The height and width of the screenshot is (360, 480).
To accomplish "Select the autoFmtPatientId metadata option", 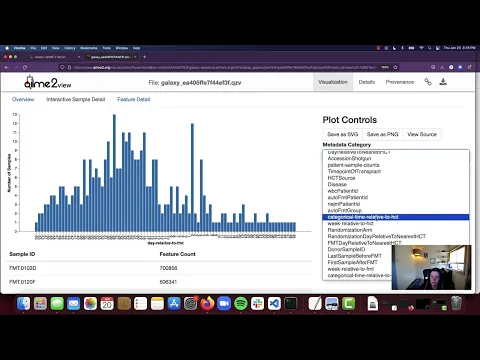I will coord(396,197).
